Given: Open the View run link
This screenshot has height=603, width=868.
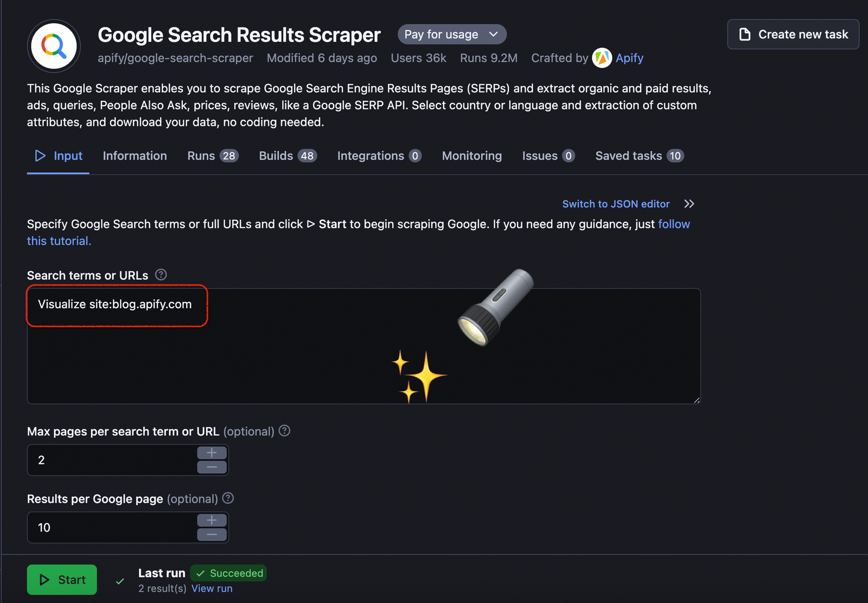Looking at the screenshot, I should [212, 588].
